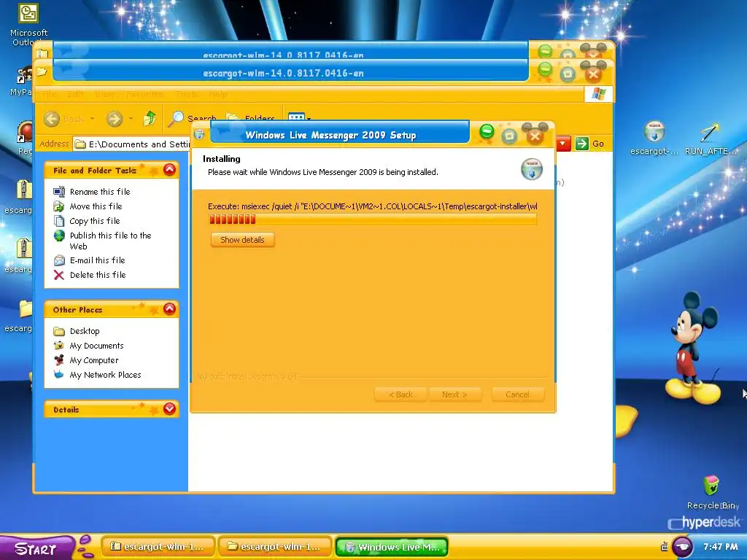This screenshot has width=747, height=560.
Task: Expand the Details panel
Action: coord(169,409)
